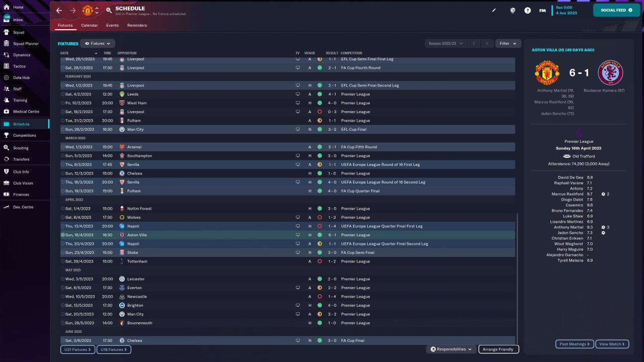Click the Social Feed button
644x362 pixels.
pos(617,10)
